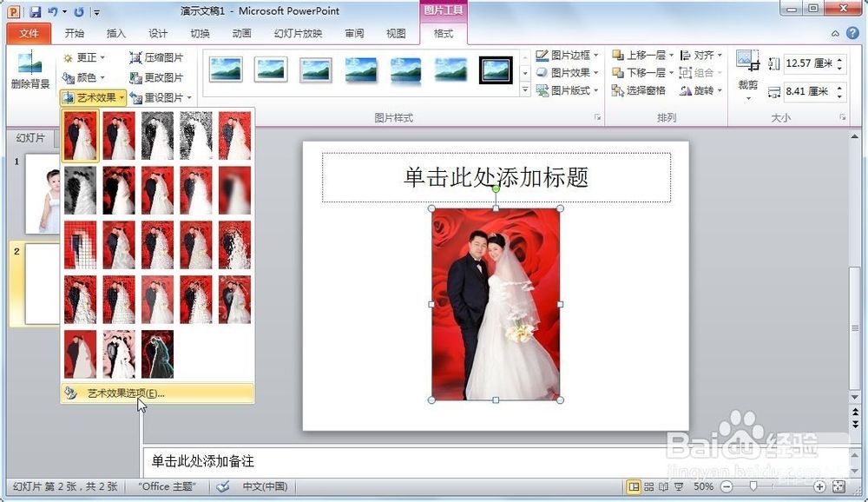The image size is (868, 502).
Task: Open the File (文件) tab
Action: pyautogui.click(x=30, y=34)
